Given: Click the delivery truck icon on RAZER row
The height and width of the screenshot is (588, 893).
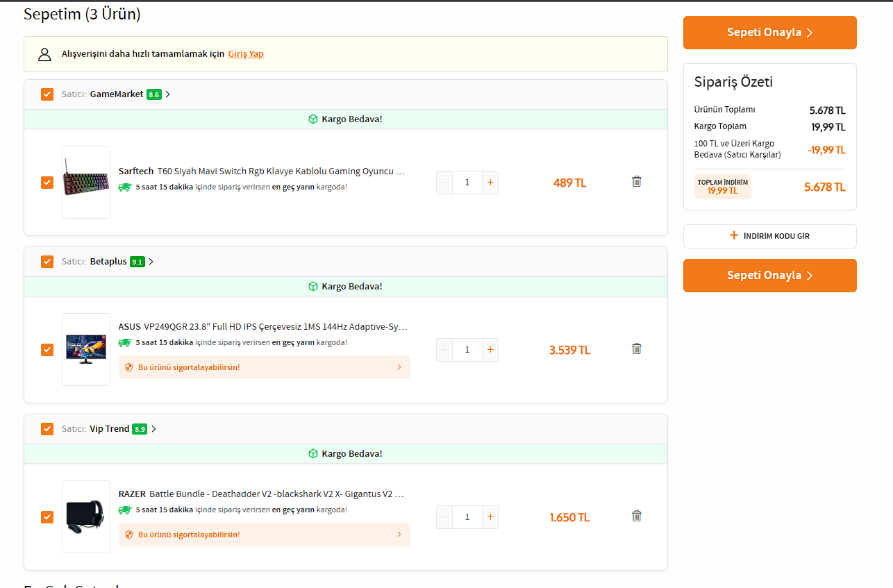Looking at the screenshot, I should pyautogui.click(x=125, y=510).
